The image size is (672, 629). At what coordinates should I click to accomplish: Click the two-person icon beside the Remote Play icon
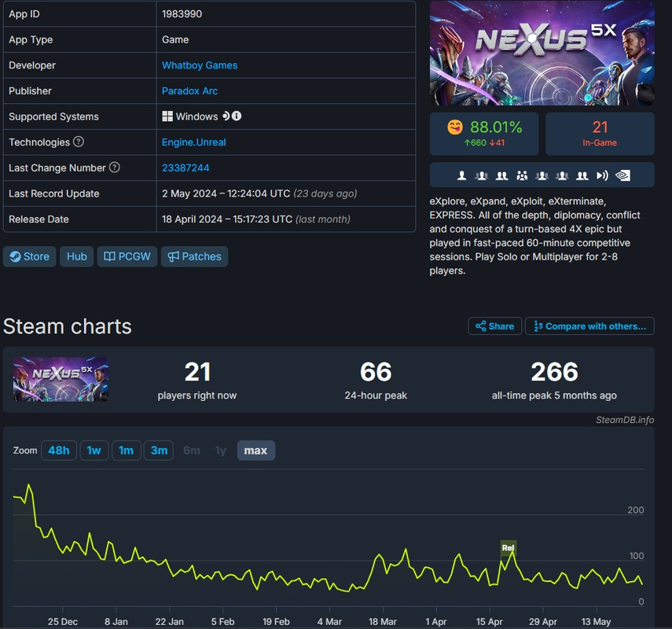point(582,175)
